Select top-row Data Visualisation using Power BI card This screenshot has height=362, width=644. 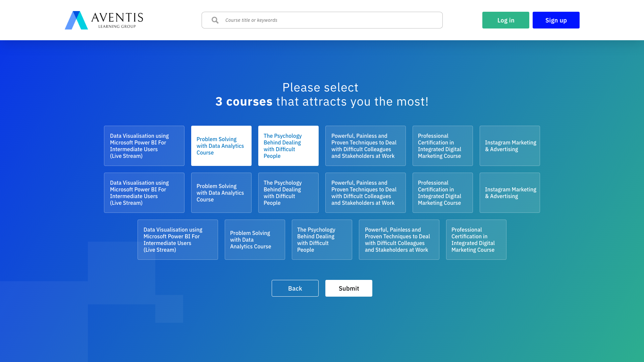(x=144, y=146)
